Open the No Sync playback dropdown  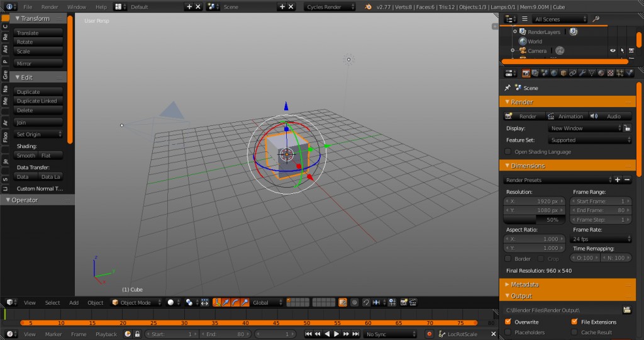[x=390, y=334]
